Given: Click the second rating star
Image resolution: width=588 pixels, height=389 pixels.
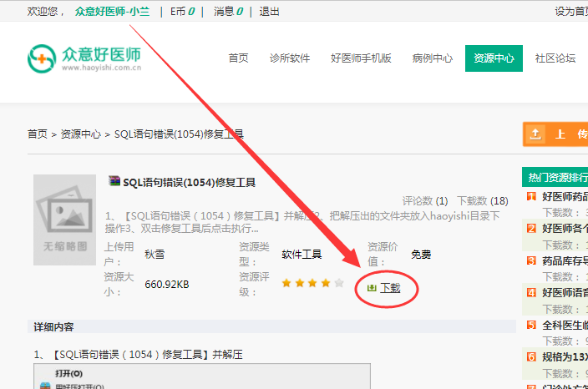Looking at the screenshot, I should point(300,283).
